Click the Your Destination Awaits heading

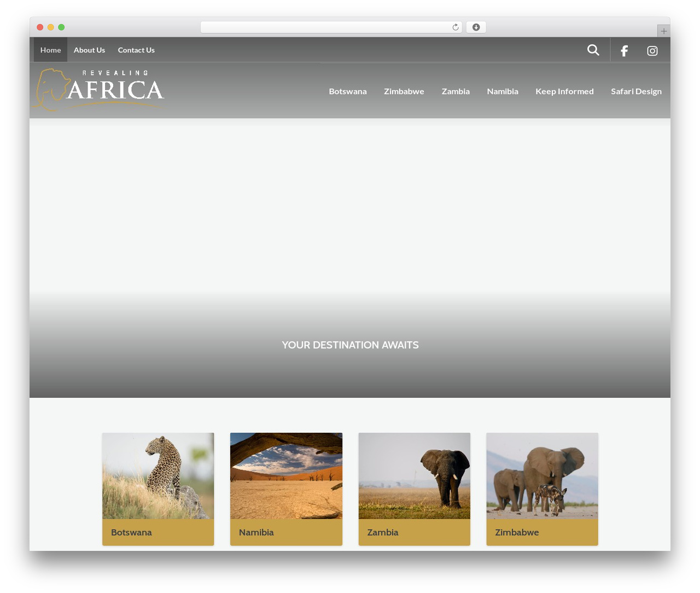click(x=350, y=345)
